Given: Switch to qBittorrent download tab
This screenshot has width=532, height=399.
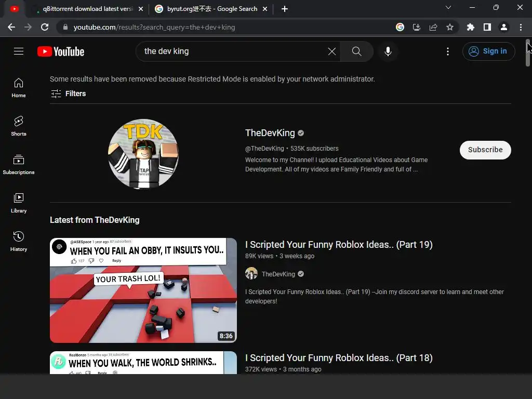Looking at the screenshot, I should (87, 9).
